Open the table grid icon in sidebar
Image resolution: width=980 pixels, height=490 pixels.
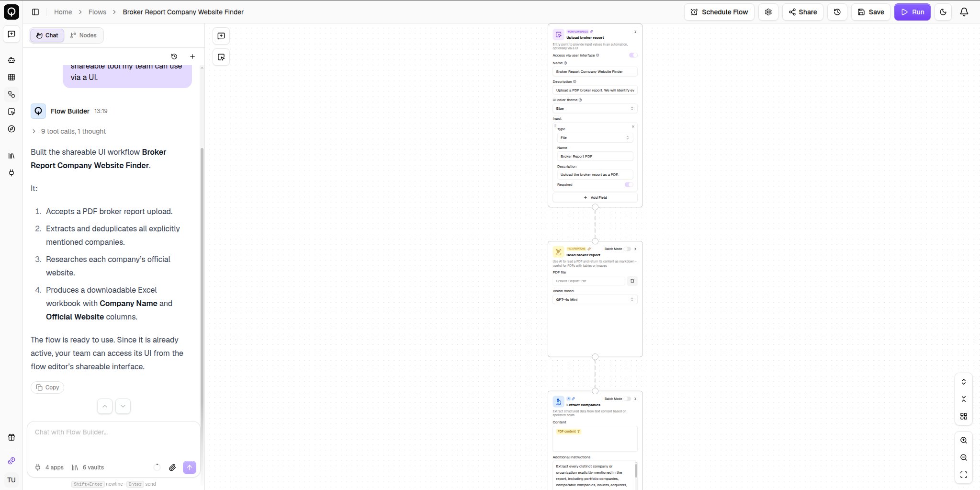pyautogui.click(x=11, y=77)
